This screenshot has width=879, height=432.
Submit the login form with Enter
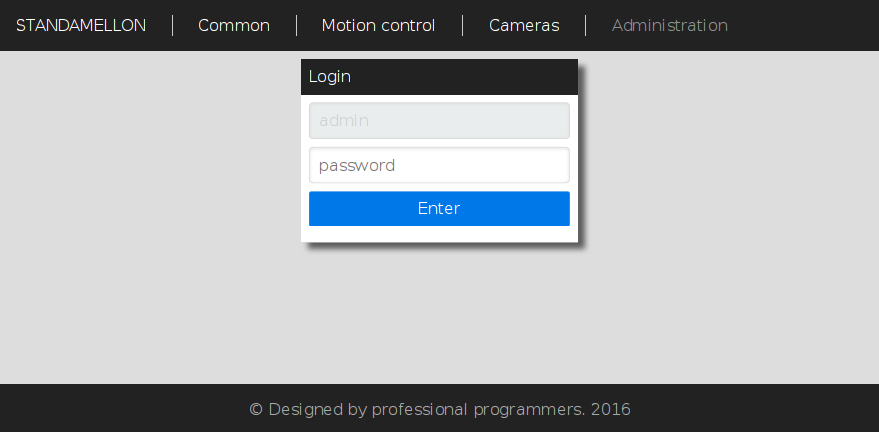click(439, 209)
